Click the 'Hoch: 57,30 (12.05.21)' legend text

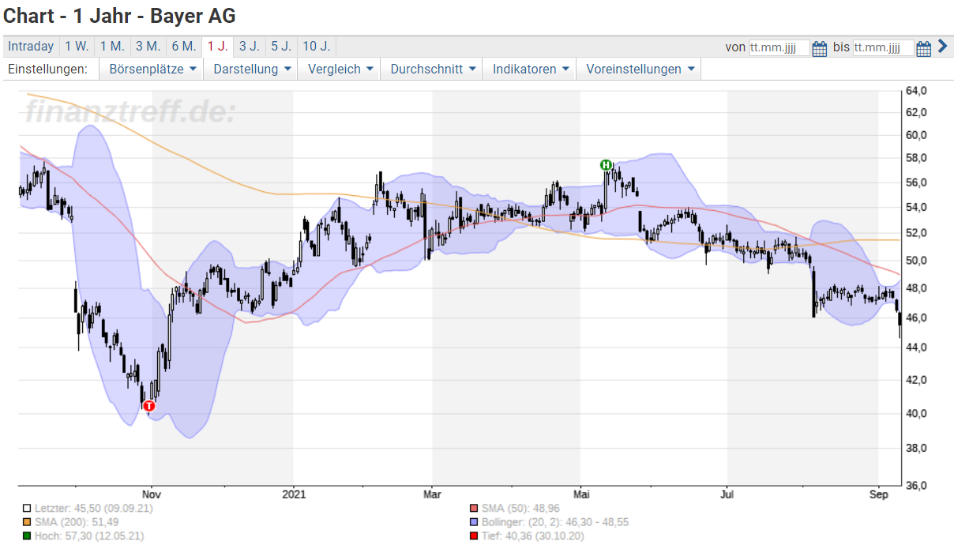click(x=89, y=536)
